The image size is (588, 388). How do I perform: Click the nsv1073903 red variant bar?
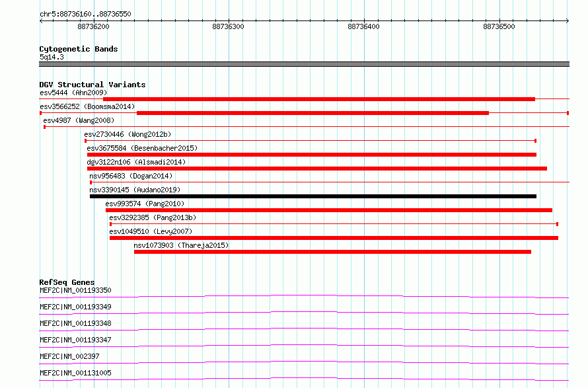pos(332,252)
